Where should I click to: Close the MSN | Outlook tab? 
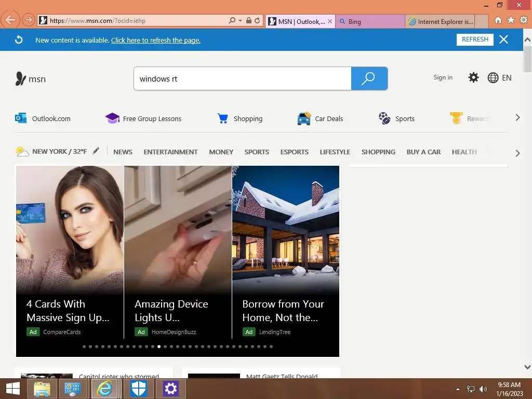pos(330,21)
